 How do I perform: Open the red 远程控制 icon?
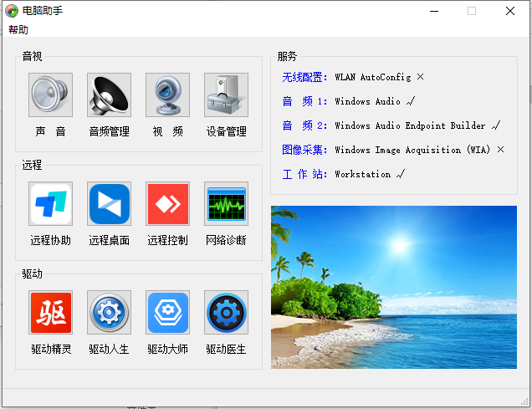point(167,203)
